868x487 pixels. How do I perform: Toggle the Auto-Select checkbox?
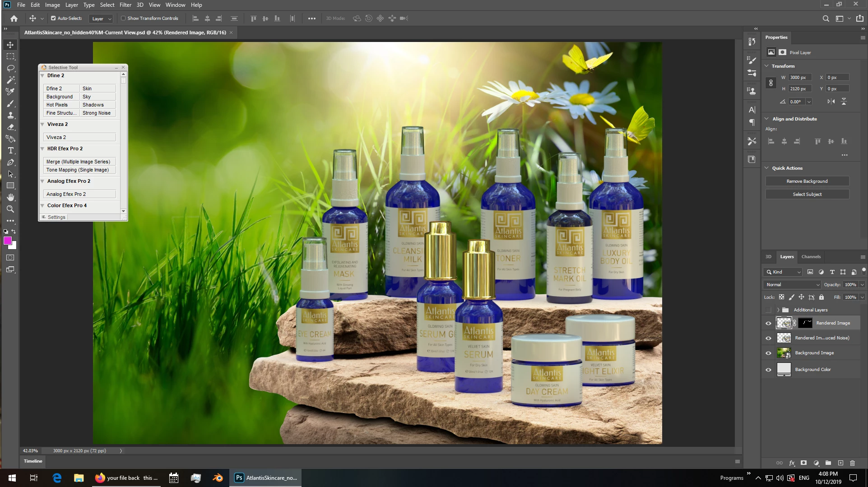click(x=53, y=19)
